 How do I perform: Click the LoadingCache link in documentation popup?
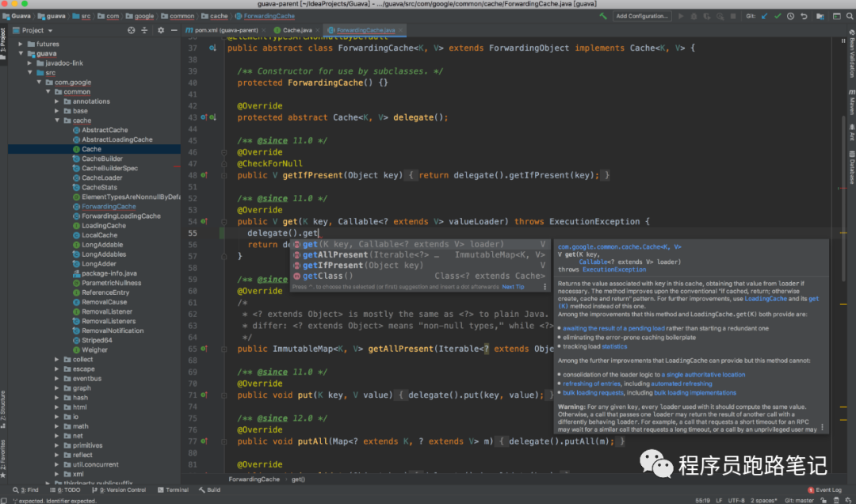pyautogui.click(x=765, y=299)
